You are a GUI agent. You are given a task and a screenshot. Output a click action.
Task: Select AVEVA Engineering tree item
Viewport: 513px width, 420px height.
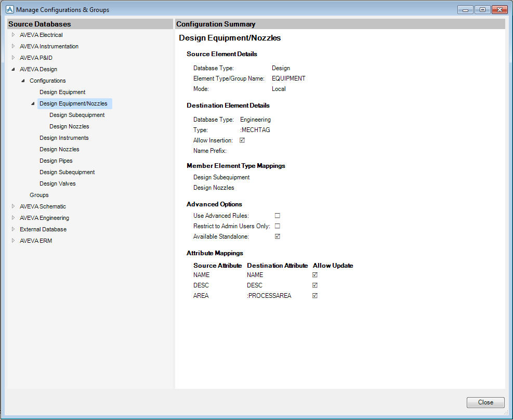tap(45, 218)
